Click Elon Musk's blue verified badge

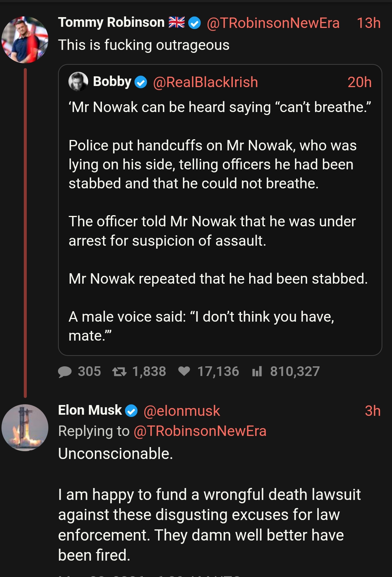131,411
